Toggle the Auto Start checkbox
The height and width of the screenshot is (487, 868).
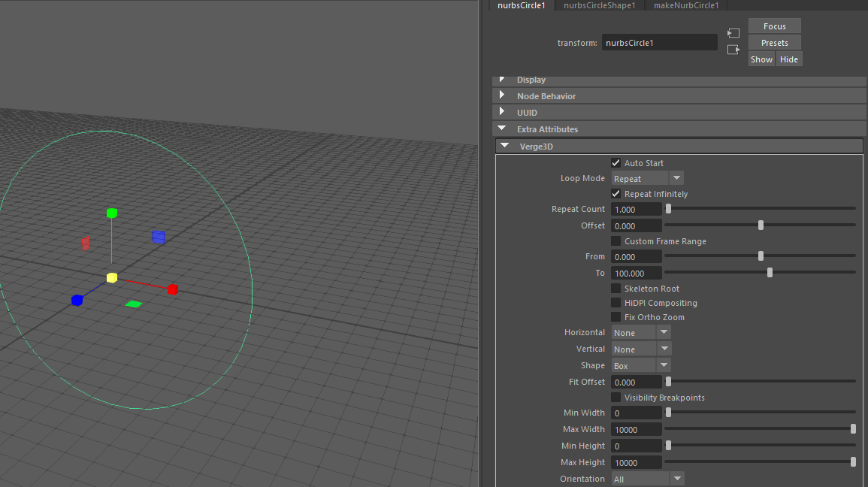615,162
